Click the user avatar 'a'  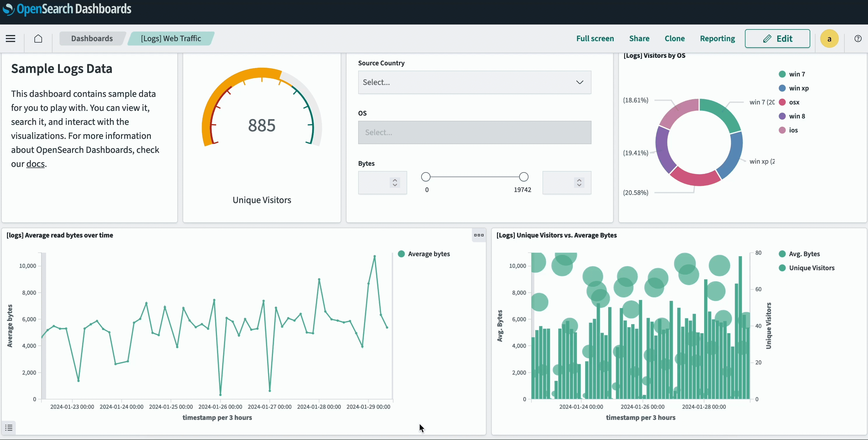click(x=829, y=39)
